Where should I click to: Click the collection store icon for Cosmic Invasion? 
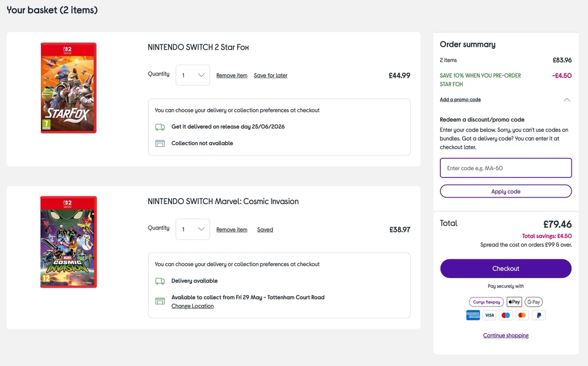click(160, 301)
